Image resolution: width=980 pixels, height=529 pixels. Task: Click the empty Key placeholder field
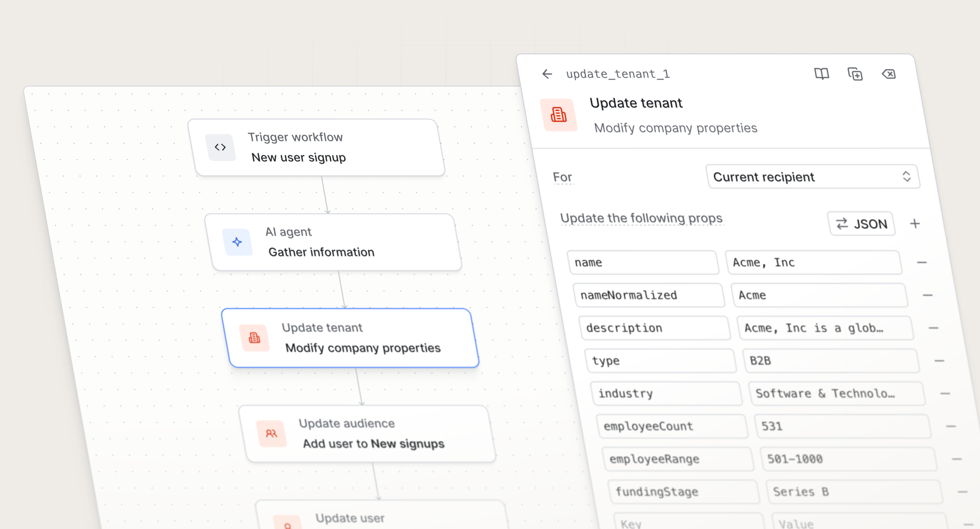(689, 524)
